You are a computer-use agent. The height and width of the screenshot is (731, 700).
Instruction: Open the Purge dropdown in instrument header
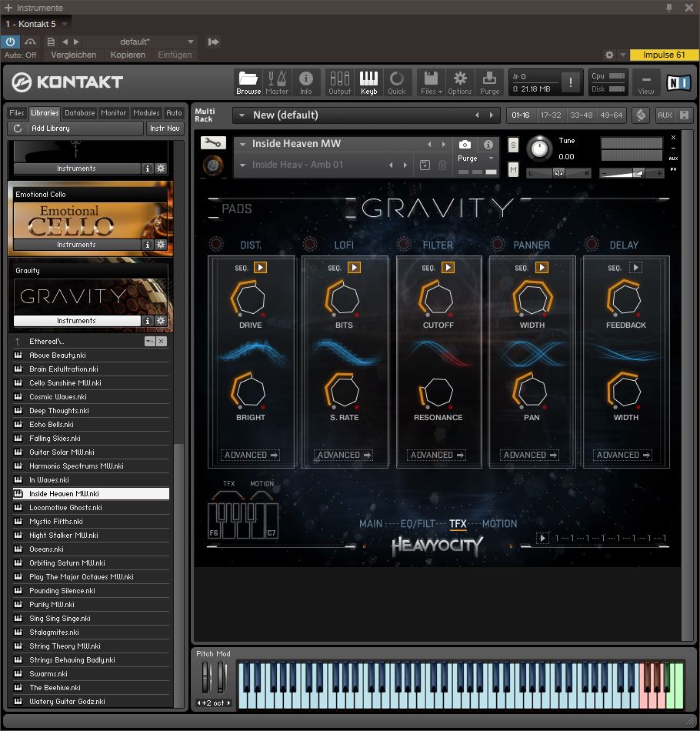(x=491, y=159)
